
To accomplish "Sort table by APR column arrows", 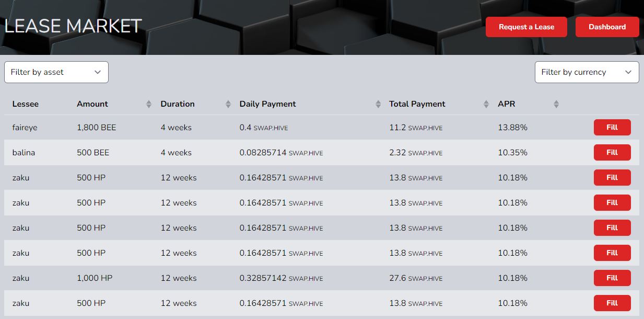I will pos(556,104).
